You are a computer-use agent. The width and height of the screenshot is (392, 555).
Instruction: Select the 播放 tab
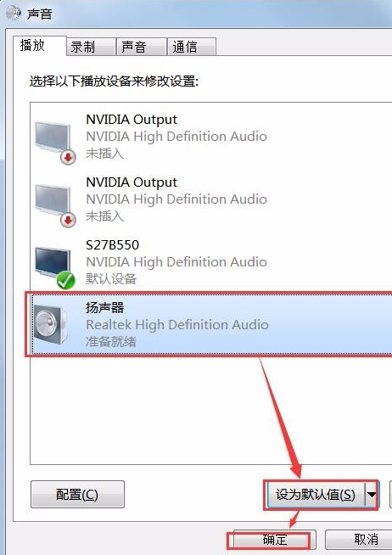coord(40,46)
